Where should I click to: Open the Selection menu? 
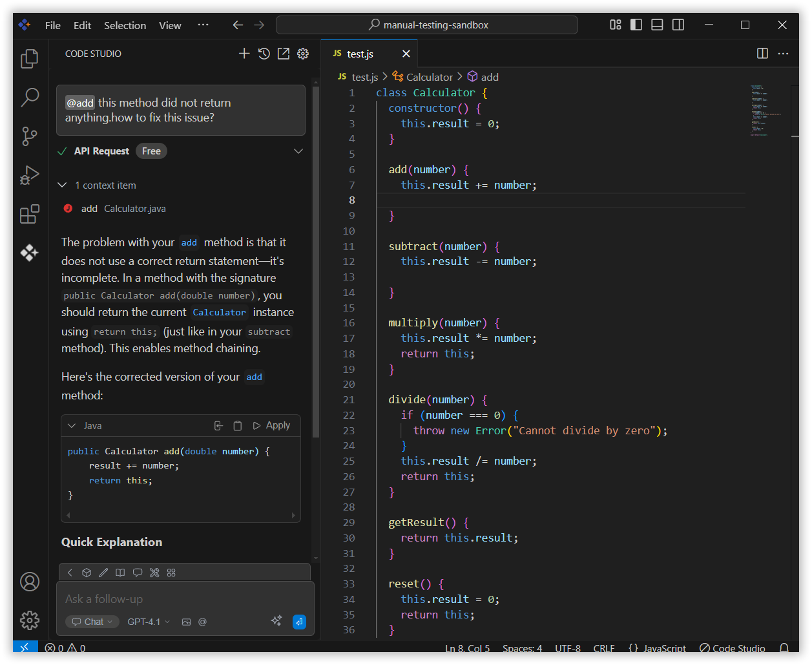click(125, 25)
